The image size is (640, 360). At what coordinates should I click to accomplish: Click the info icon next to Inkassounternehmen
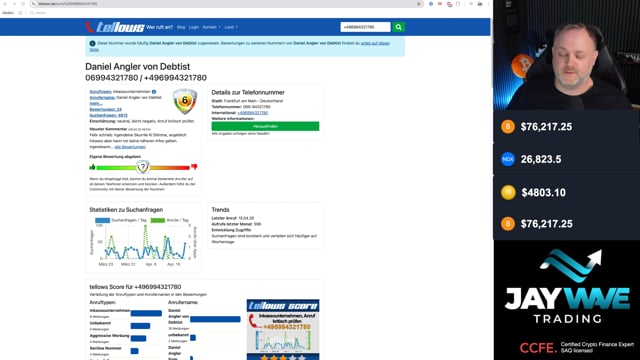point(154,92)
